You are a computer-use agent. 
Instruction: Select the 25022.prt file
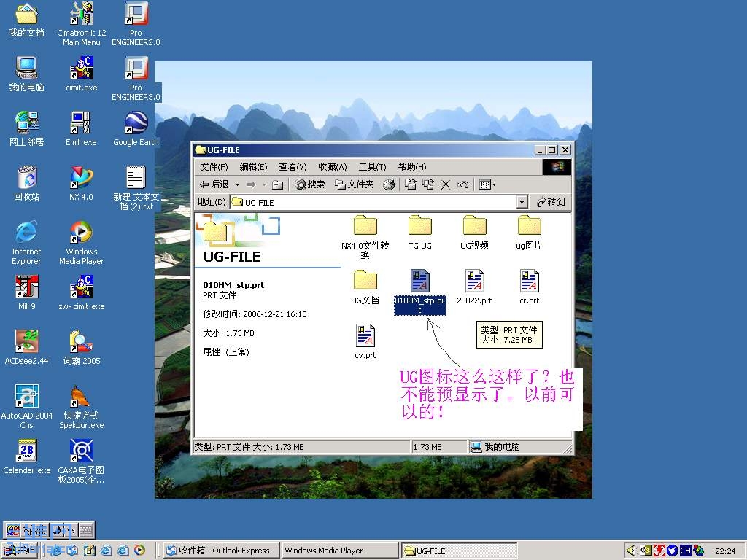coord(474,287)
